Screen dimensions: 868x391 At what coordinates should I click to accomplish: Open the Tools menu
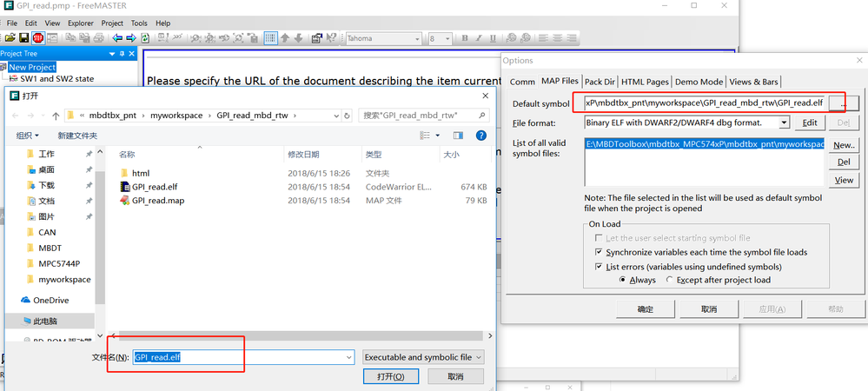(139, 23)
